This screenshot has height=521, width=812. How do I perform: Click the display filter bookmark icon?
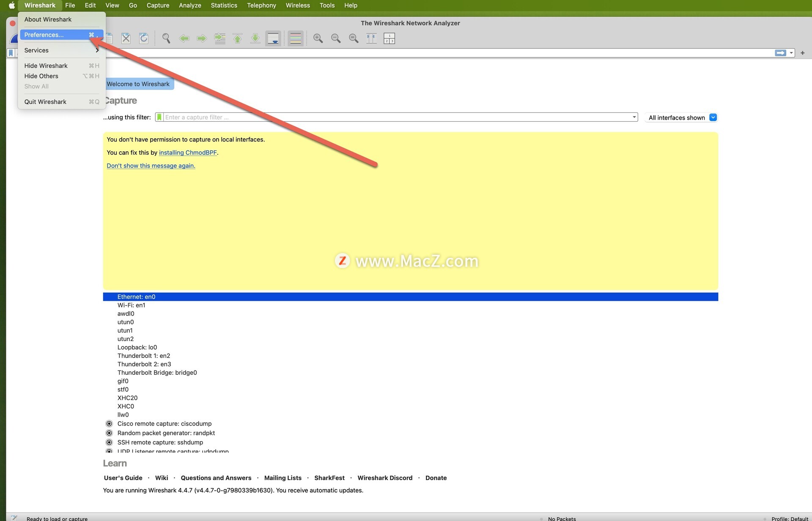tap(11, 53)
